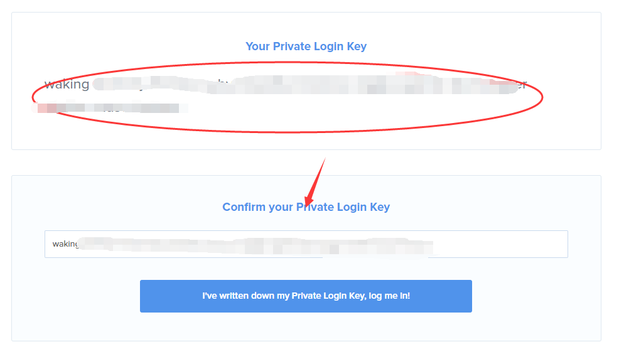
Task: Click the Confirm Private Login Key input field
Action: click(306, 244)
